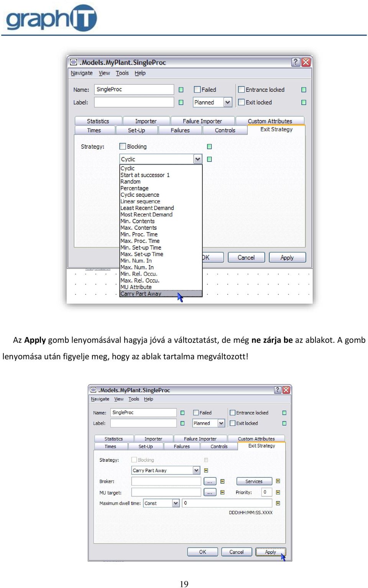
Task: Toggle the square beside Name in the lower dialog
Action: click(182, 413)
